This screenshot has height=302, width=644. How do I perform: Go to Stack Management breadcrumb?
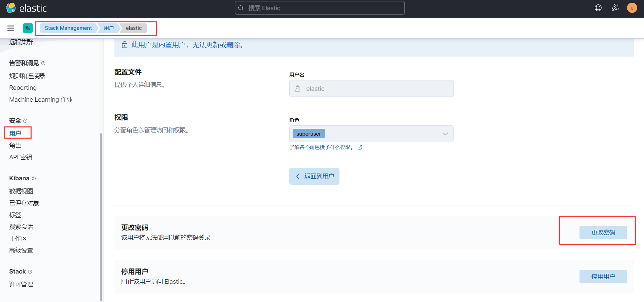[x=68, y=28]
